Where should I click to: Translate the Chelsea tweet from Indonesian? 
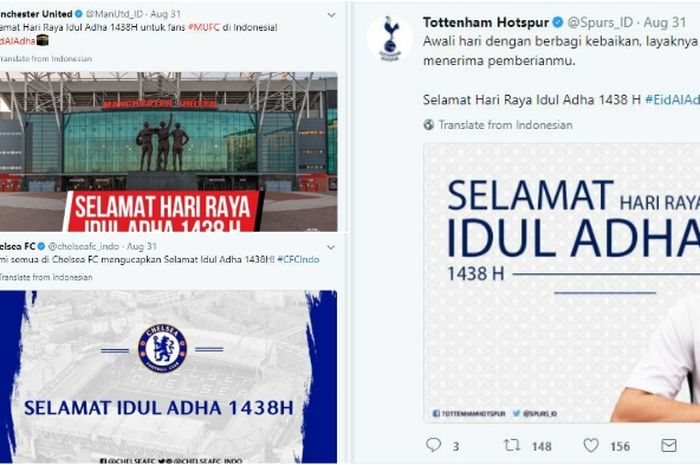[46, 277]
